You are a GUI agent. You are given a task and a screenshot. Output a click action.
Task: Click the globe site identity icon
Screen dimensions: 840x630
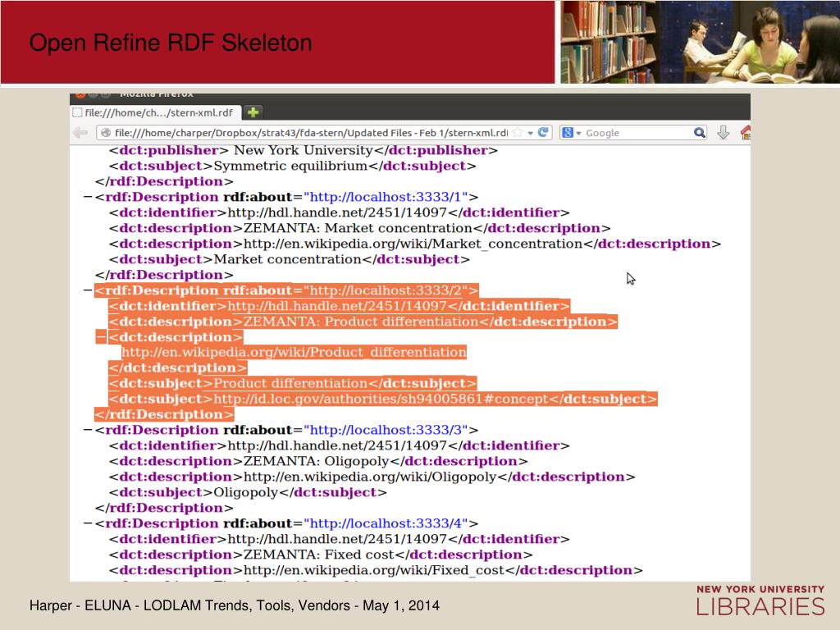[x=106, y=133]
